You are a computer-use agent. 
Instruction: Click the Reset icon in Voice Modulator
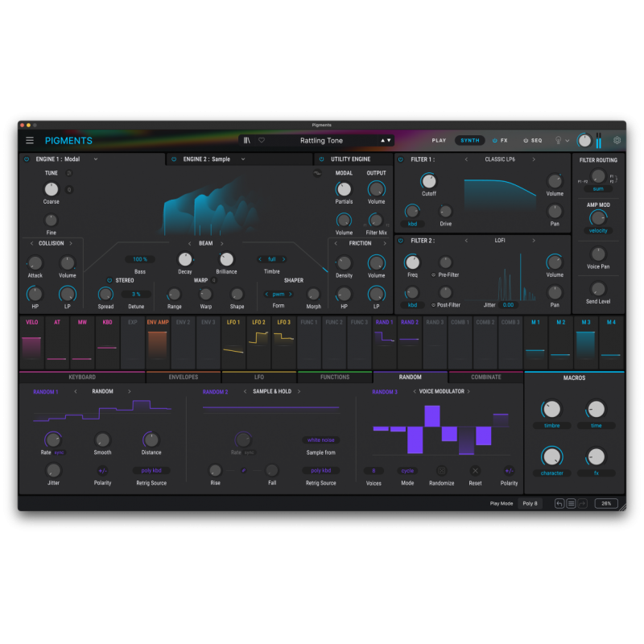tap(474, 471)
